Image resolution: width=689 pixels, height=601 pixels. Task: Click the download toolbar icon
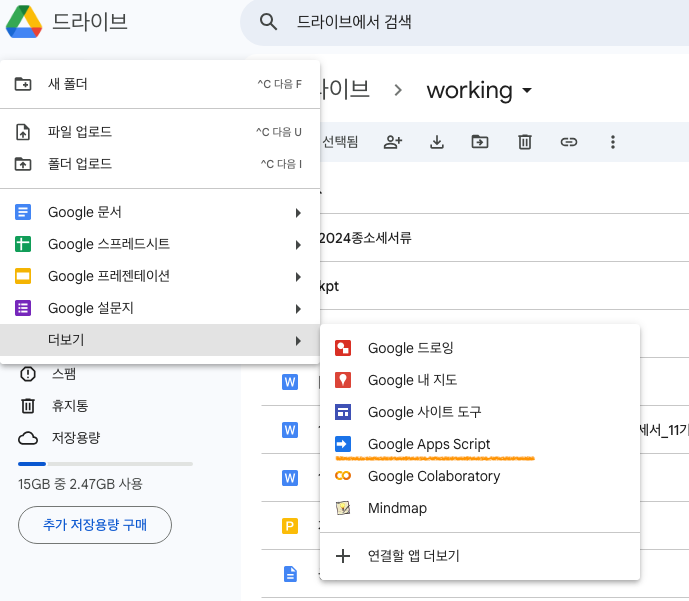[x=437, y=142]
